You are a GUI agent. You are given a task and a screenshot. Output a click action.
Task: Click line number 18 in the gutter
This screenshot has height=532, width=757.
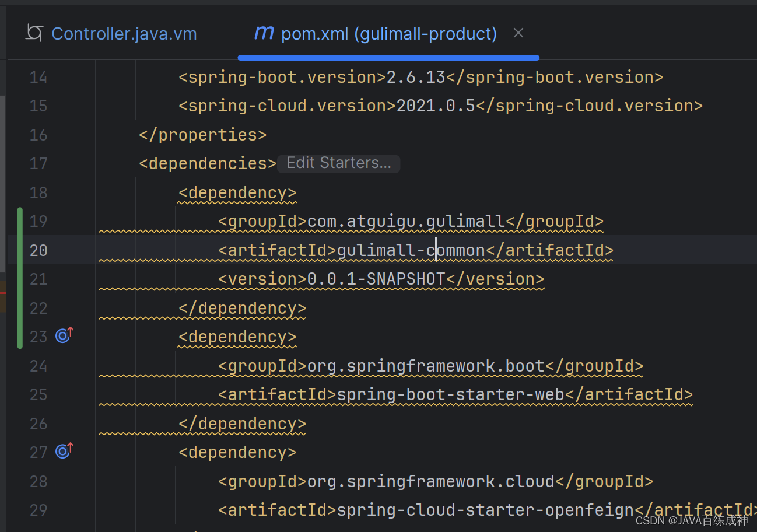(38, 192)
